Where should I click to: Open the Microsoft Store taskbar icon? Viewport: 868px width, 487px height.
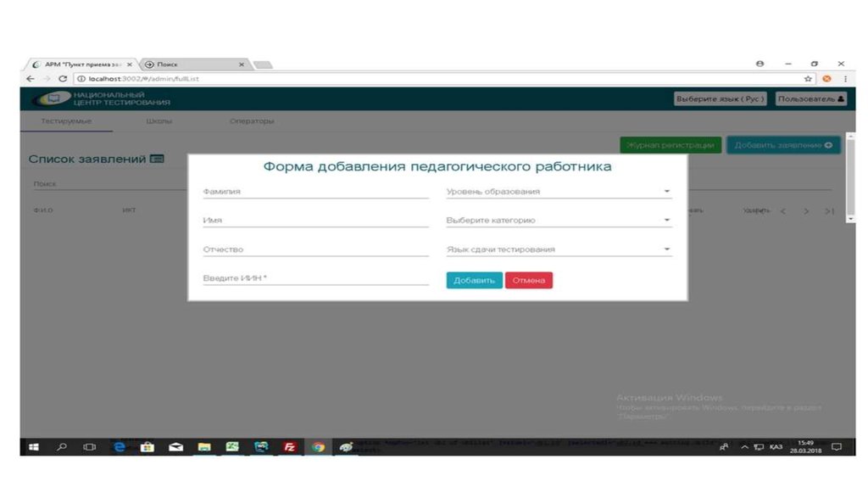click(x=147, y=446)
